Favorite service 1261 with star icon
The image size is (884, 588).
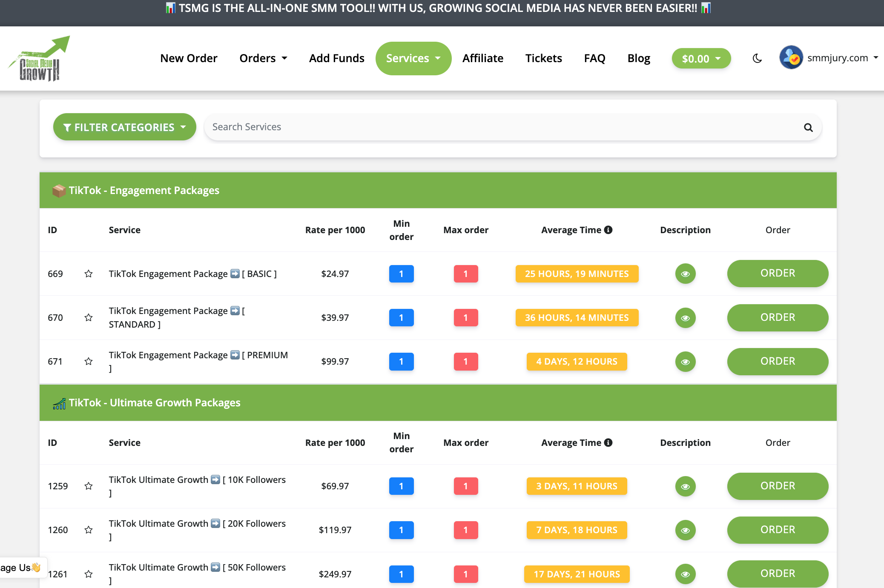[x=89, y=574]
